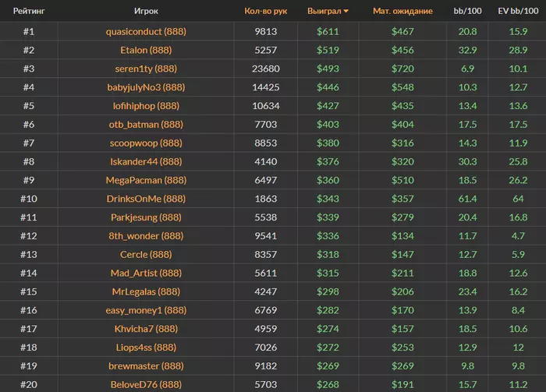Select player seren1ty (888)

[x=146, y=69]
